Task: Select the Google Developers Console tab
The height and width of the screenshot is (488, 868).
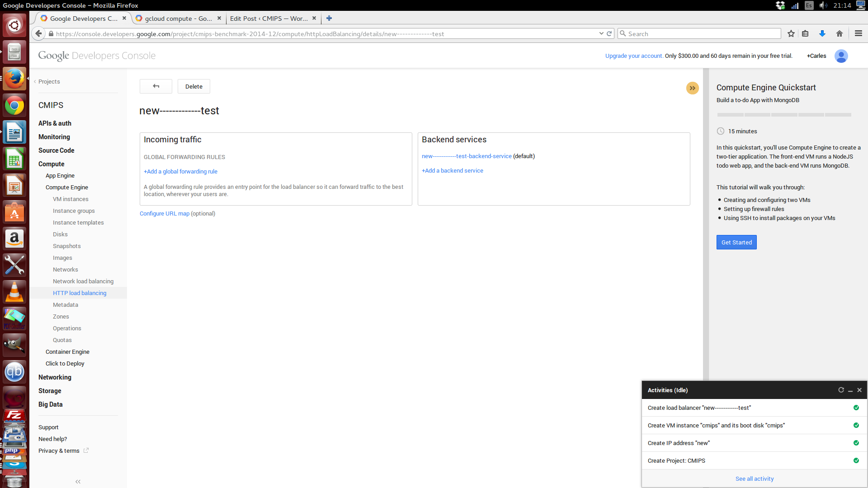Action: tap(83, 18)
